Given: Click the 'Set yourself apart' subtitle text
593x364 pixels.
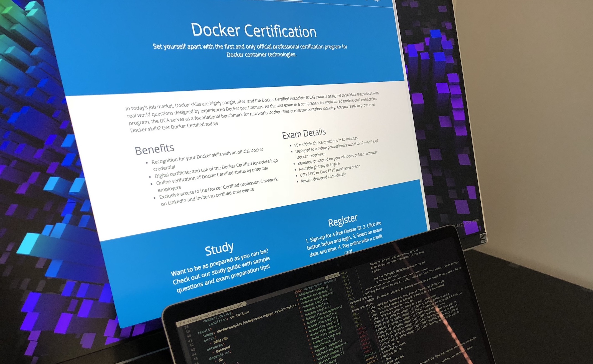Looking at the screenshot, I should click(x=250, y=50).
